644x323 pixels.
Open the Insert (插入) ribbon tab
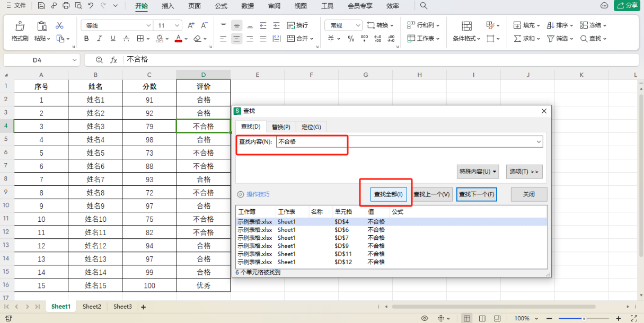[x=168, y=6]
